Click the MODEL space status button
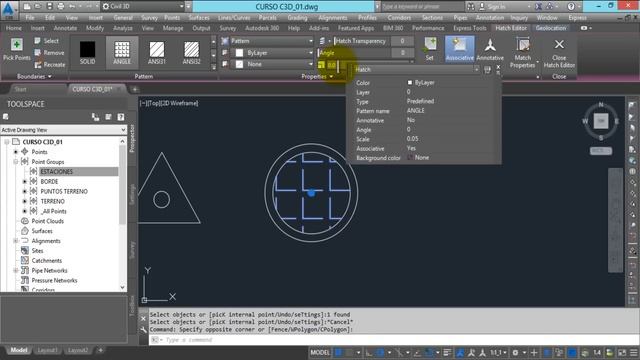Screen dimensions: 640x360 320,353
